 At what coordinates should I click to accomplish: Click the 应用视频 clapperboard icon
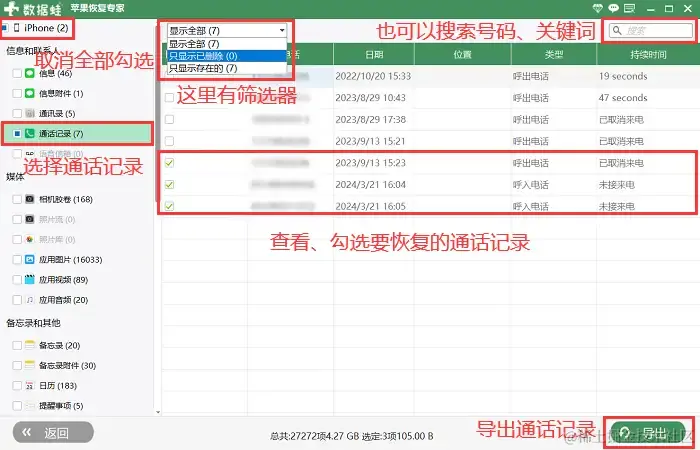pyautogui.click(x=30, y=279)
